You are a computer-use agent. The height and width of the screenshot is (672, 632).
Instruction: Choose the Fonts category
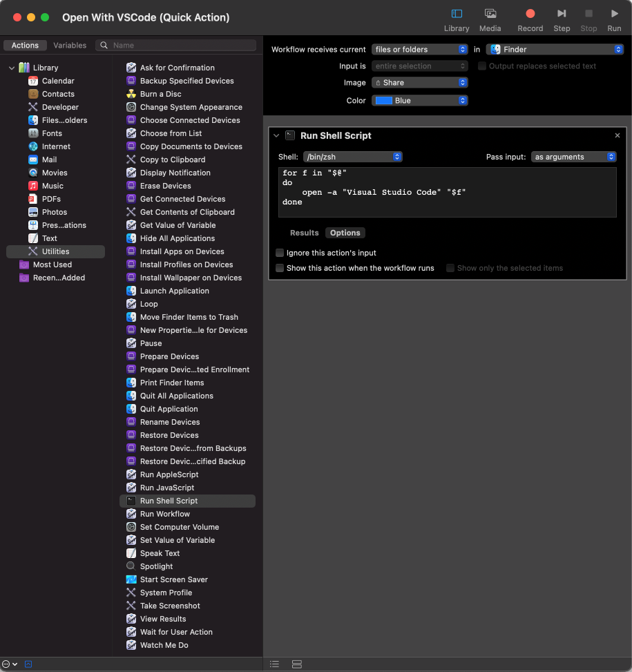click(52, 133)
